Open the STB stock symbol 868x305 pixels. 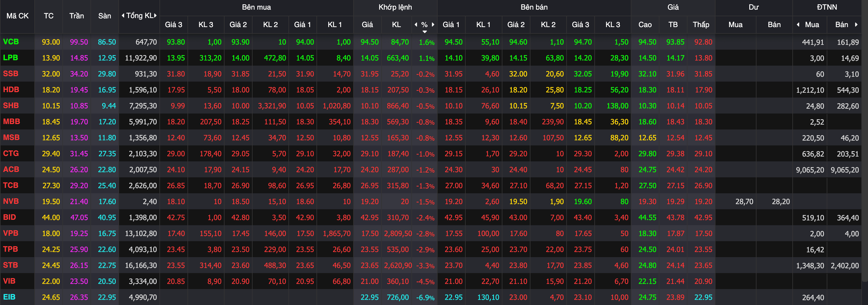click(10, 265)
